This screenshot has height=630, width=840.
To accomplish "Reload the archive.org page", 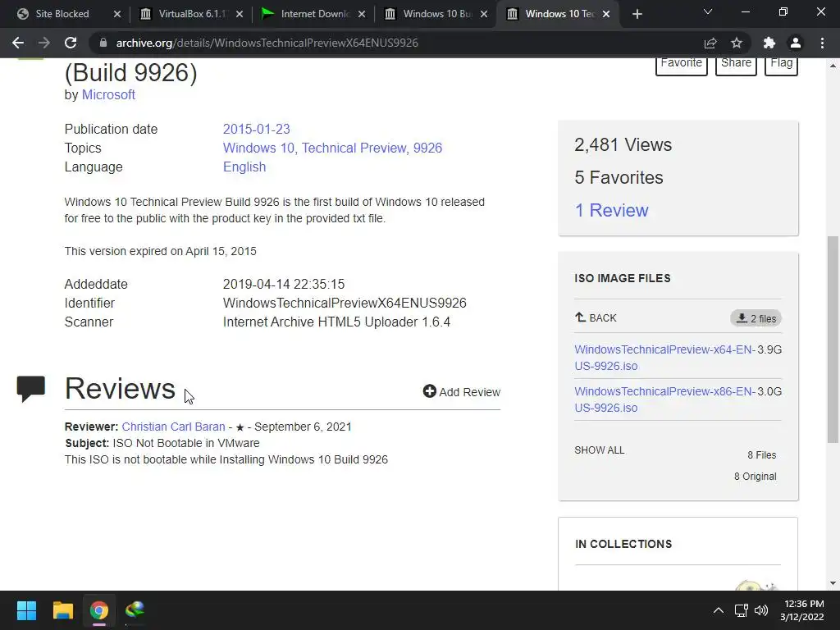I will [71, 43].
